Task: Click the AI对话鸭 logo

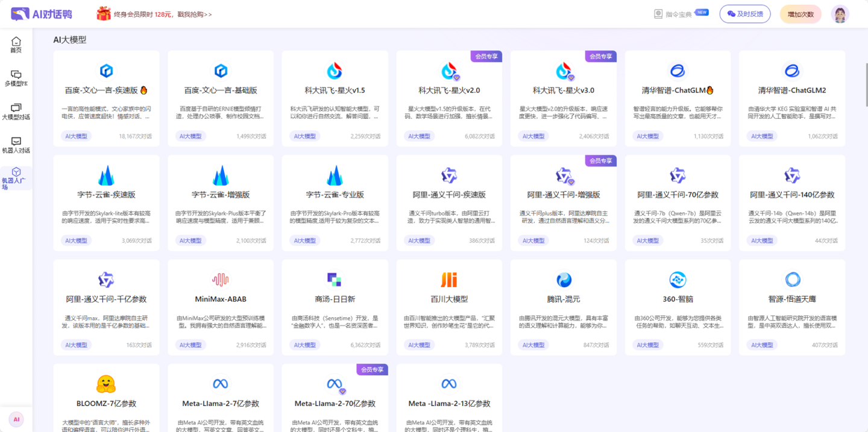Action: (42, 14)
